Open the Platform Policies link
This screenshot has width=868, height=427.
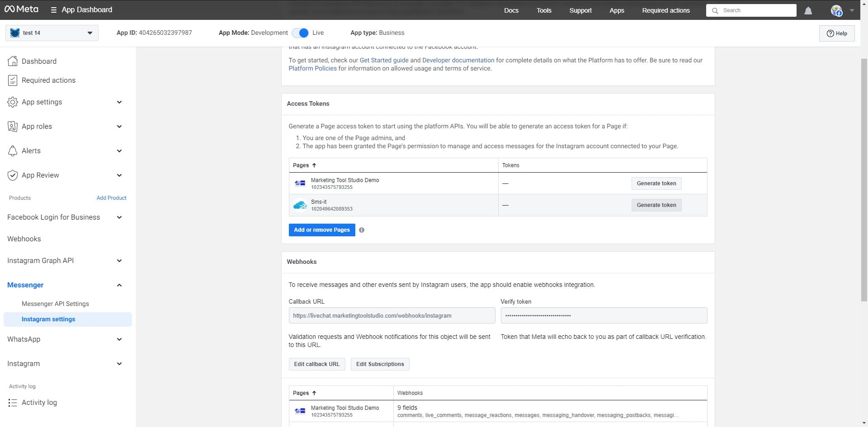point(312,68)
